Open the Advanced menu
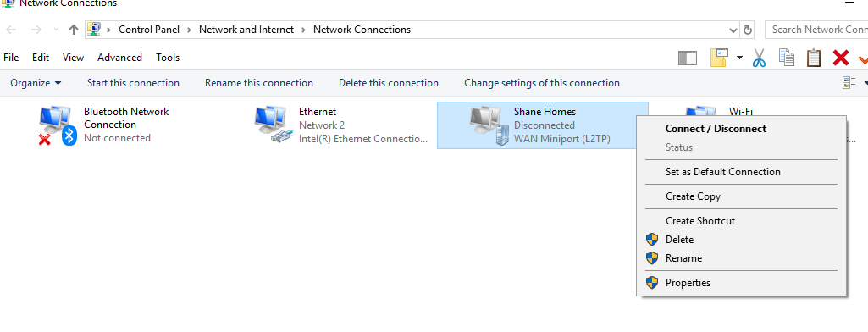The image size is (868, 332). (119, 58)
